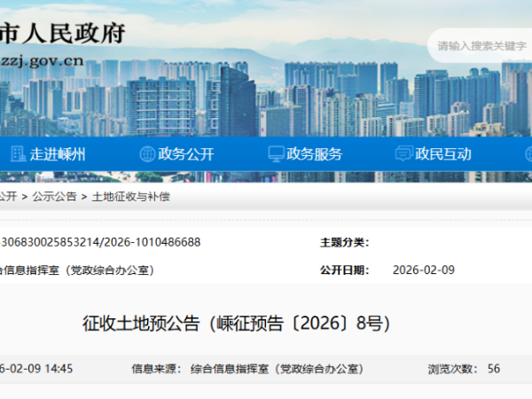Open the 政务公开 navigation menu
The width and height of the screenshot is (532, 399).
click(186, 153)
